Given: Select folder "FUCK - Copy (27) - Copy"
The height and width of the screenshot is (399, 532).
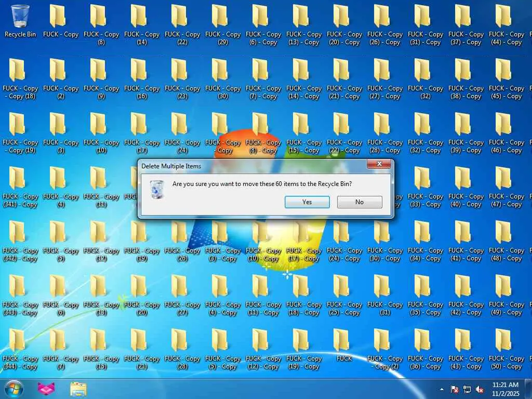Looking at the screenshot, I should point(385,79).
